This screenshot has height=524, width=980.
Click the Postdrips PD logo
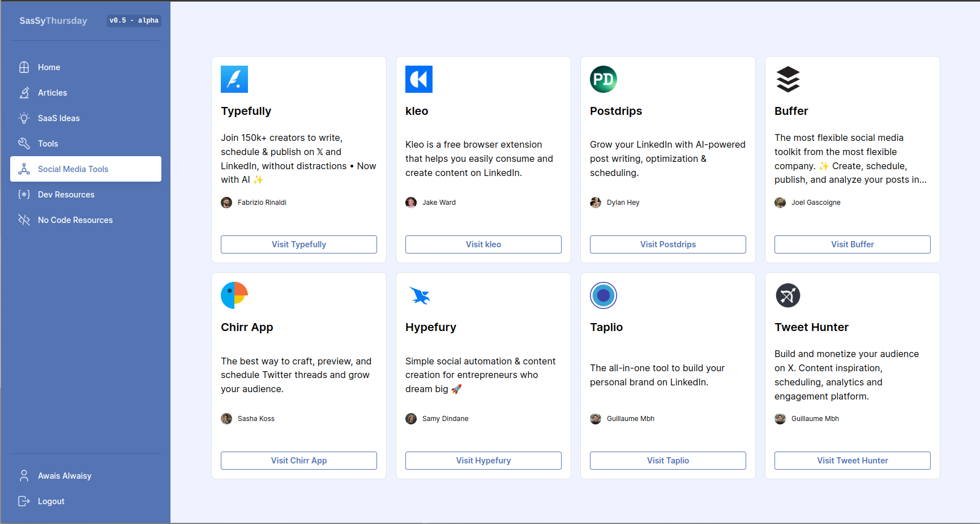[x=604, y=79]
